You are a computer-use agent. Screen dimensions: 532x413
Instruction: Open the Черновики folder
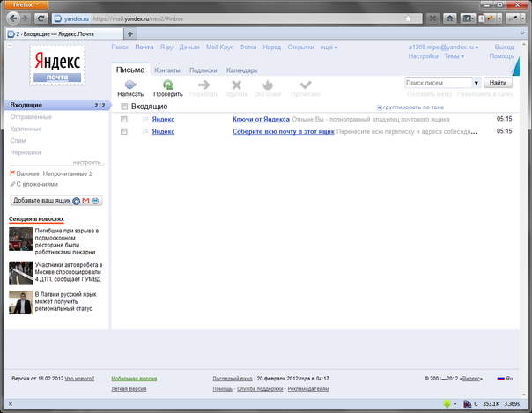(x=26, y=152)
